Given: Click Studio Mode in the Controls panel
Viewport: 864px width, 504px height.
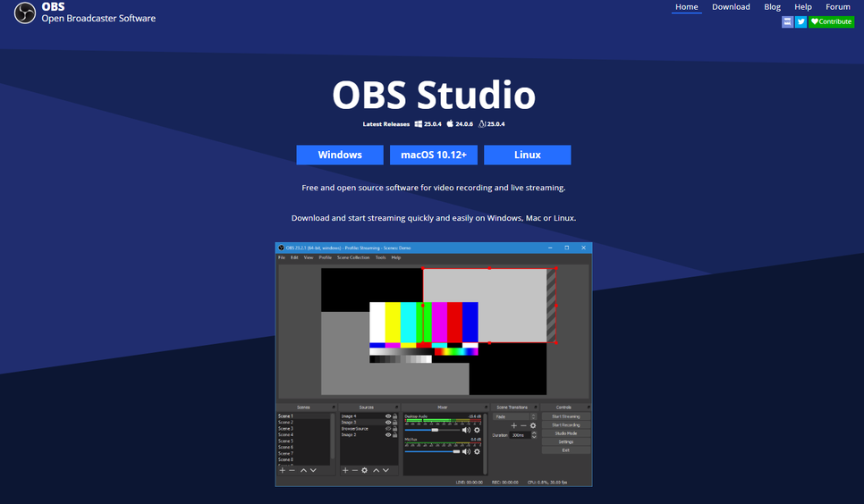Looking at the screenshot, I should [x=566, y=433].
